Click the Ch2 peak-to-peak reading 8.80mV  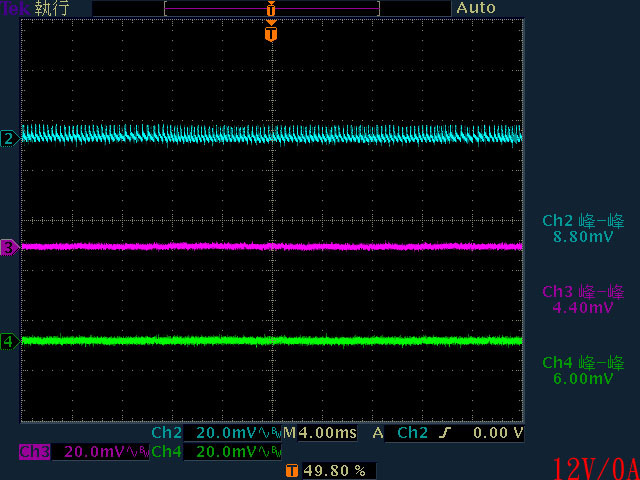[583, 237]
